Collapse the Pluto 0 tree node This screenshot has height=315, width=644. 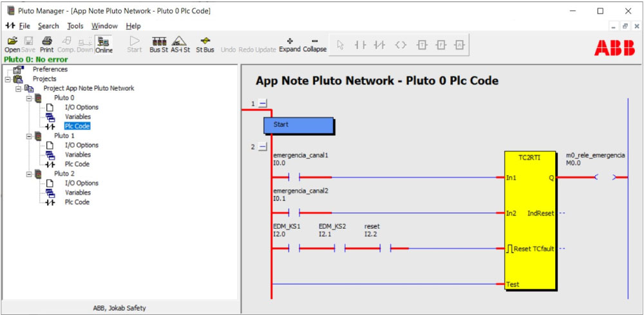click(29, 98)
